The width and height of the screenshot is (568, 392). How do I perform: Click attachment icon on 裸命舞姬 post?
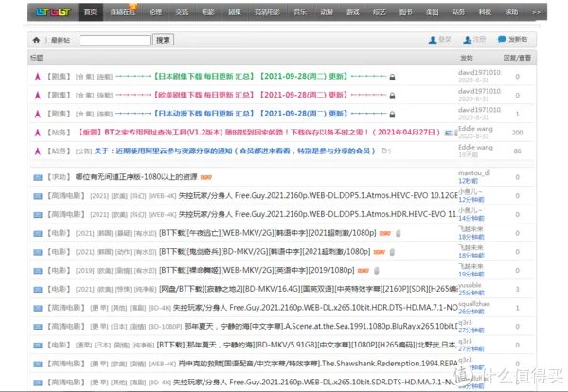pyautogui.click(x=377, y=270)
